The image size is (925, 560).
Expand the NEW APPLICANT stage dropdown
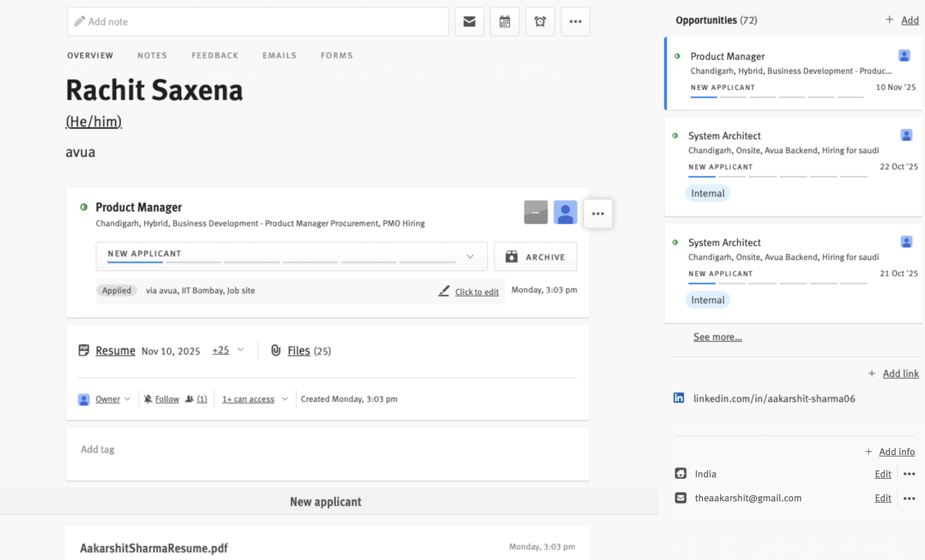coord(470,257)
